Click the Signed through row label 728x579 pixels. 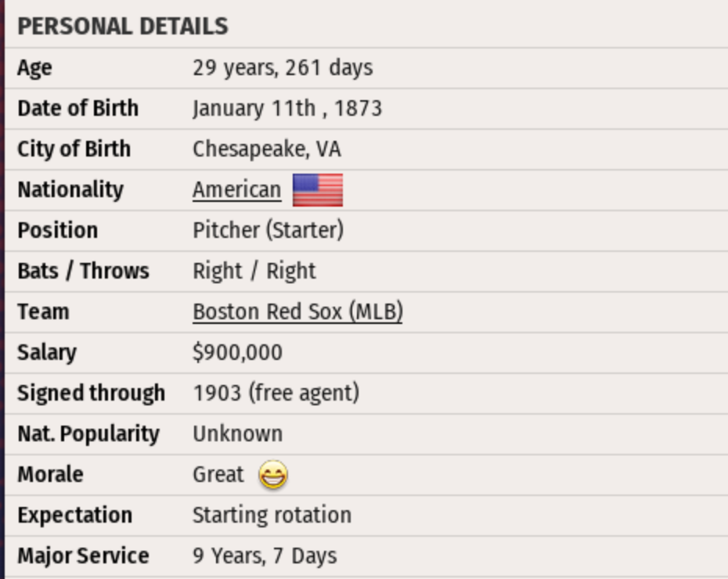(x=91, y=393)
